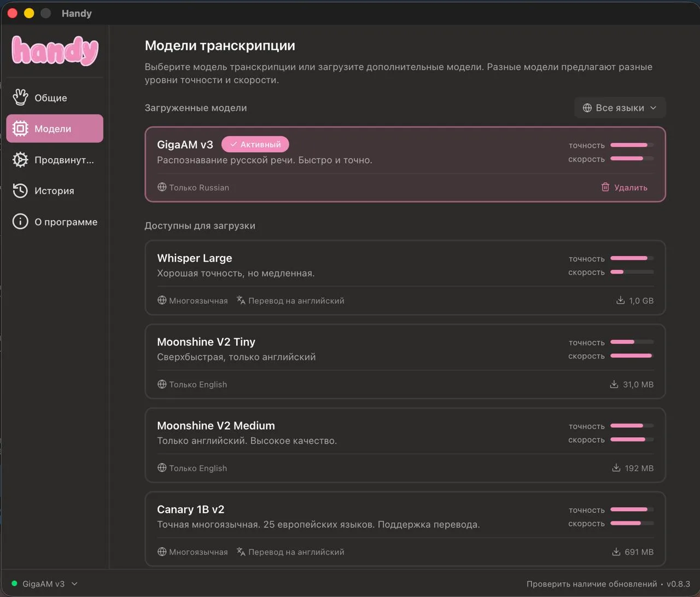Click the pink handy logo
Image resolution: width=700 pixels, height=597 pixels.
tap(55, 50)
